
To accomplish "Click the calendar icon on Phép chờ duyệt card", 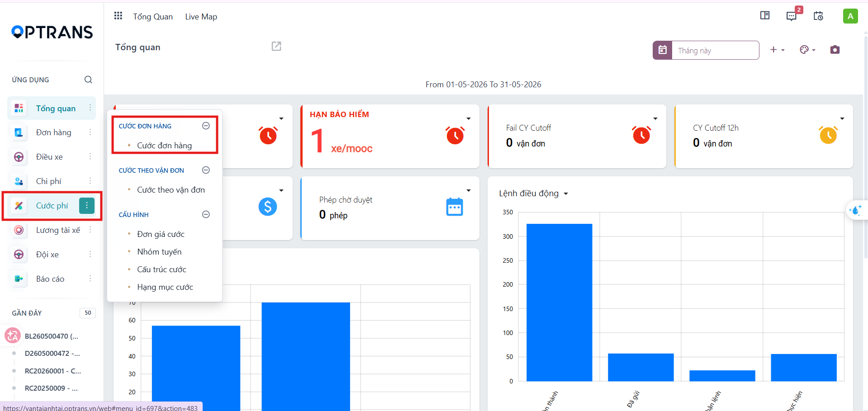I will (x=455, y=207).
